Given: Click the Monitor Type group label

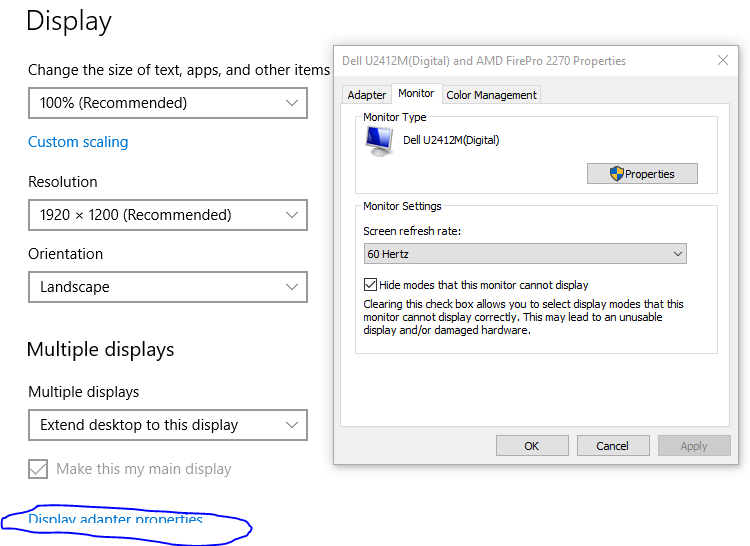Looking at the screenshot, I should coord(395,117).
